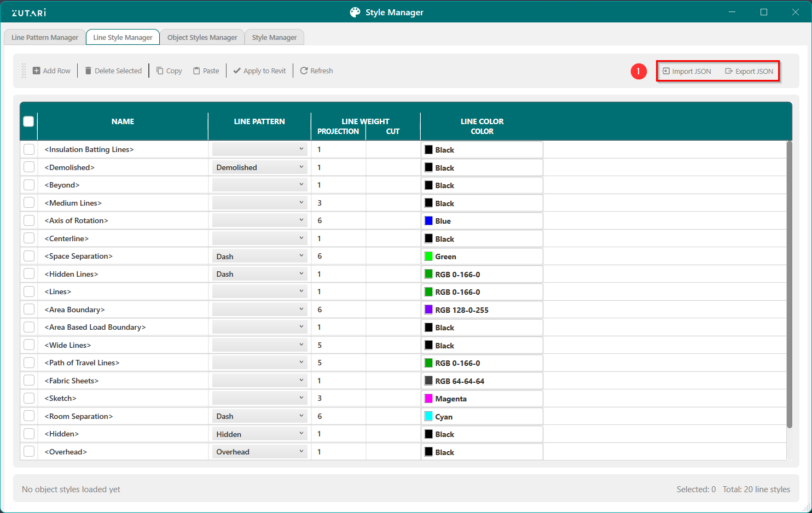Click the Export JSON icon

(x=729, y=71)
